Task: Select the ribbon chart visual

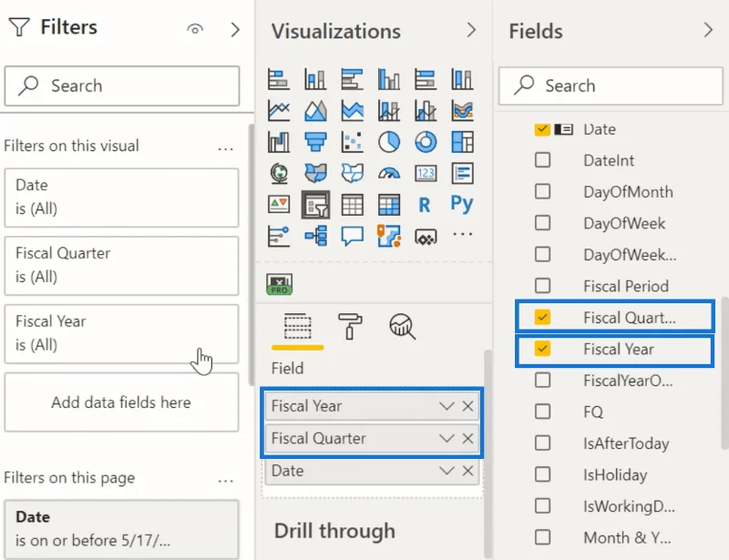Action: pyautogui.click(x=462, y=110)
